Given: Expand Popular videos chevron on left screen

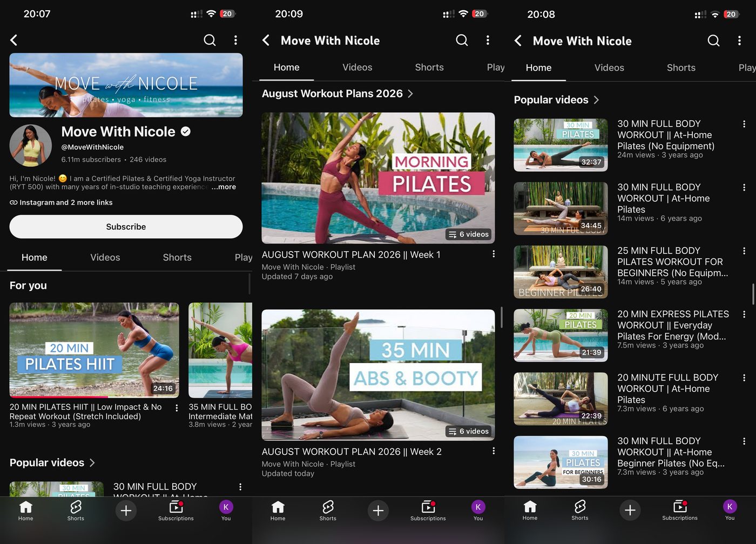Looking at the screenshot, I should point(92,463).
